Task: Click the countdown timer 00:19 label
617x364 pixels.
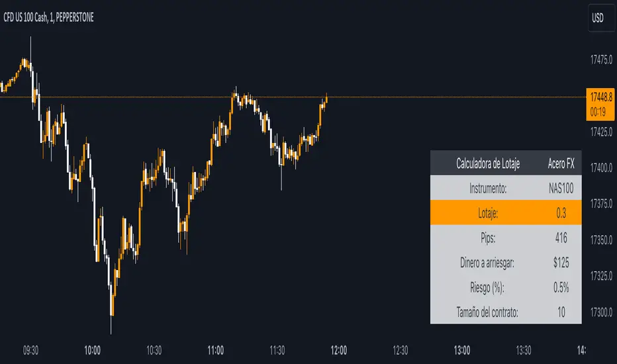Action: (598, 111)
